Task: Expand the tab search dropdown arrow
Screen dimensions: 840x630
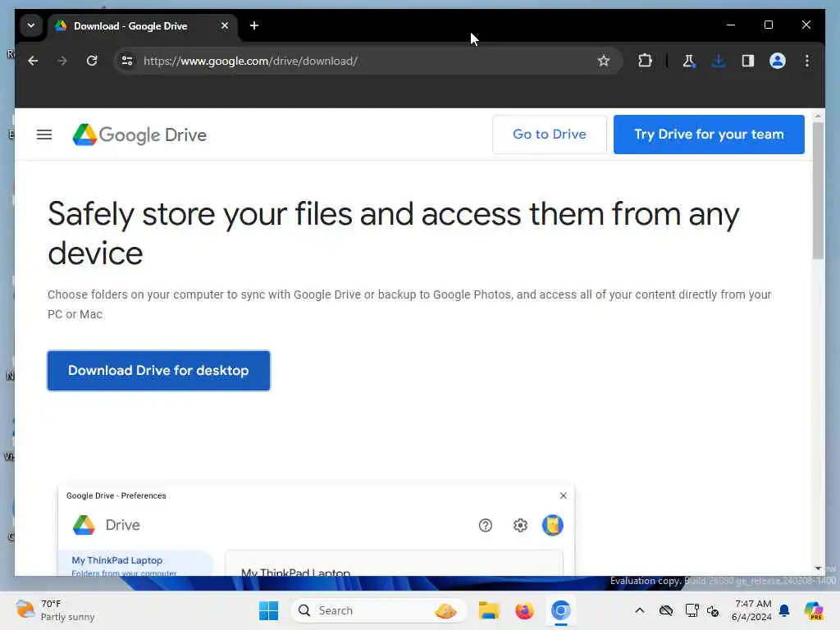Action: click(x=31, y=25)
